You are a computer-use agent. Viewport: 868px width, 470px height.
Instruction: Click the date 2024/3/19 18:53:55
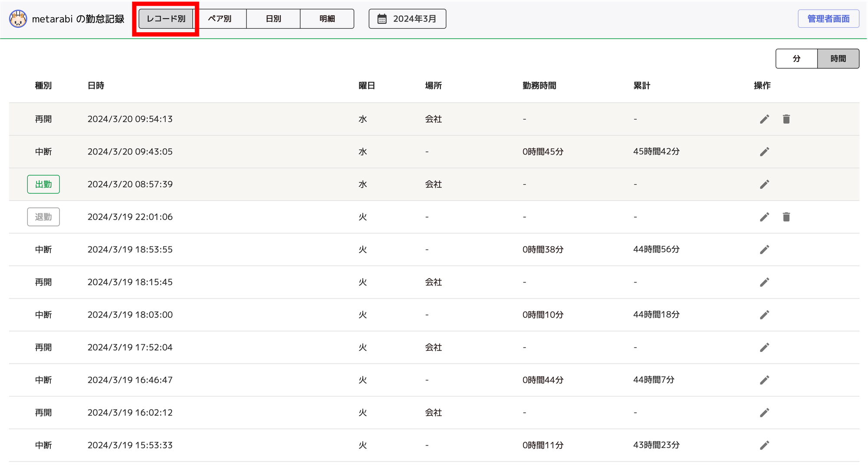[x=130, y=250]
